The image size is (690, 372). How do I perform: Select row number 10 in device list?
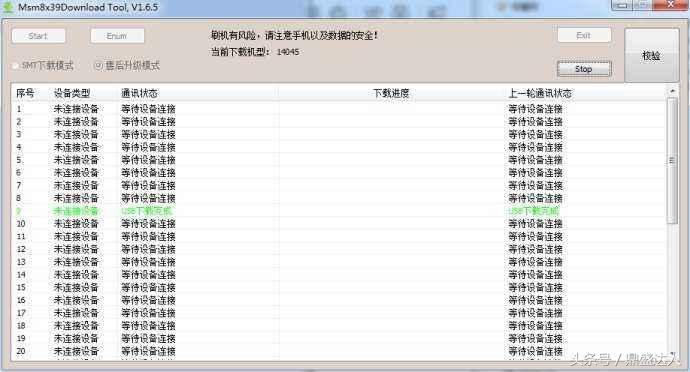coord(338,224)
